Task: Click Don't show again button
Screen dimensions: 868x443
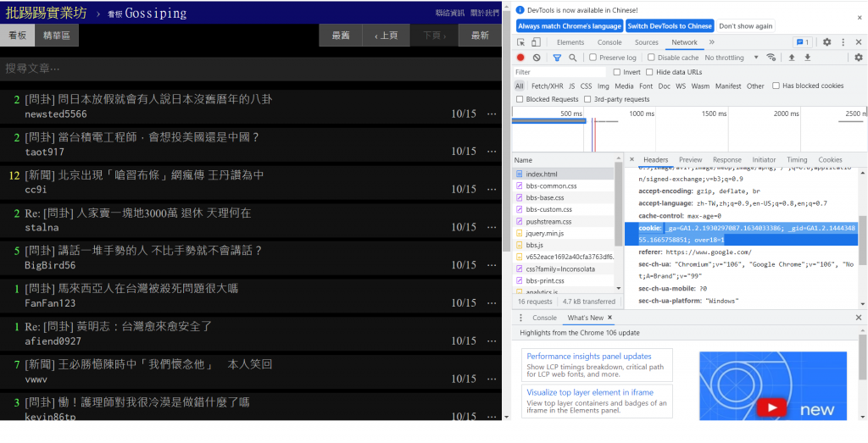Action: (745, 26)
